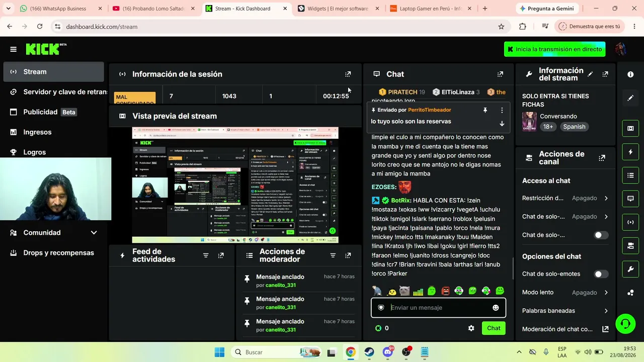
Task: Go to Ingresos in sidebar
Action: click(x=53, y=132)
